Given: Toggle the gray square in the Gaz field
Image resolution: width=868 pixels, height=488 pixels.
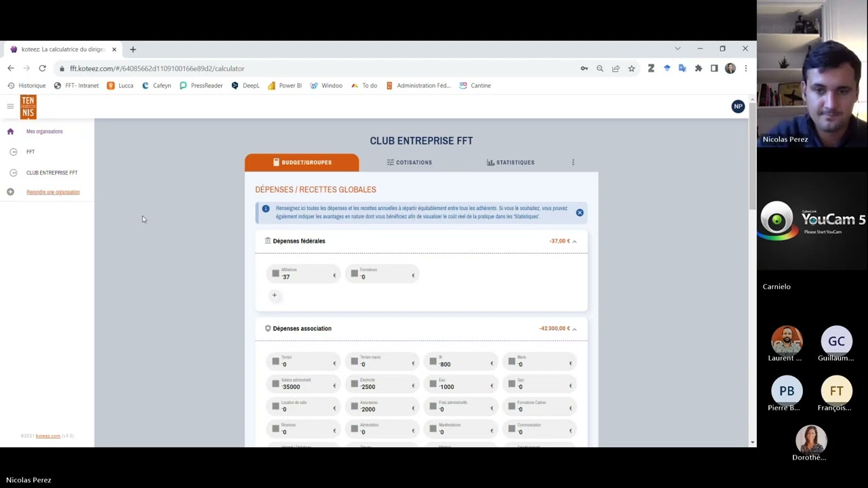Looking at the screenshot, I should click(511, 384).
